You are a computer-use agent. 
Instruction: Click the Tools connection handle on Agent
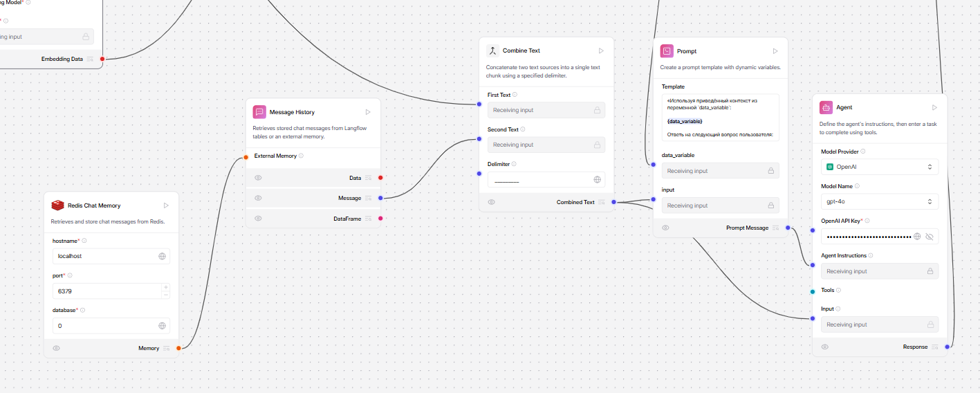click(813, 291)
